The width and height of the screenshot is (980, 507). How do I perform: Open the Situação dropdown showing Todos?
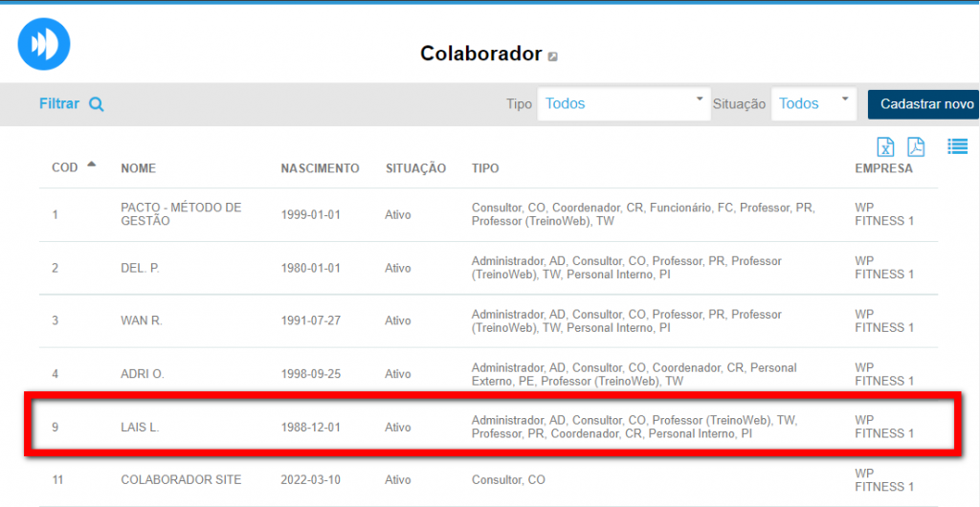[813, 103]
